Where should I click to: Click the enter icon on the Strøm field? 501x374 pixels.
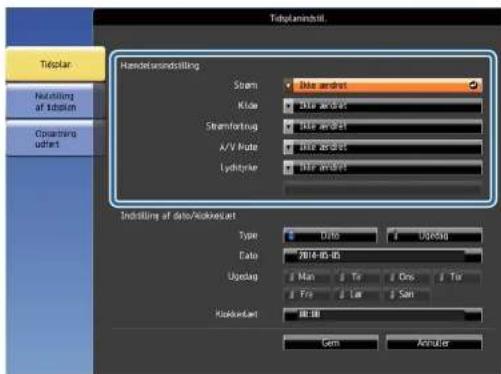point(473,85)
